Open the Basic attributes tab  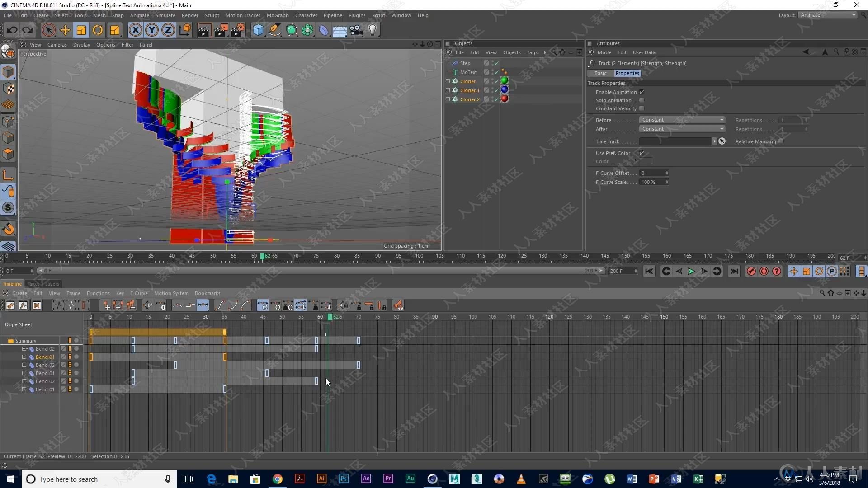(x=600, y=73)
